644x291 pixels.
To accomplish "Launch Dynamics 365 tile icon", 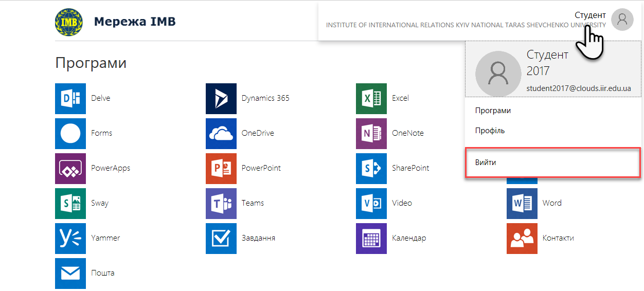I will pos(221,98).
